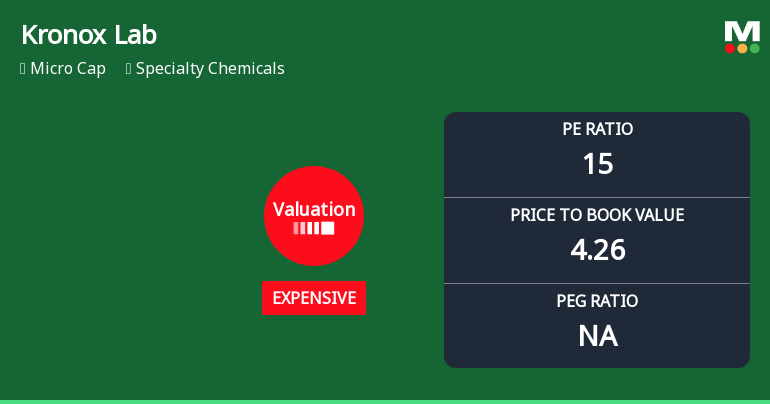Click the PE RATIO heading
This screenshot has width=770, height=404.
597,129
